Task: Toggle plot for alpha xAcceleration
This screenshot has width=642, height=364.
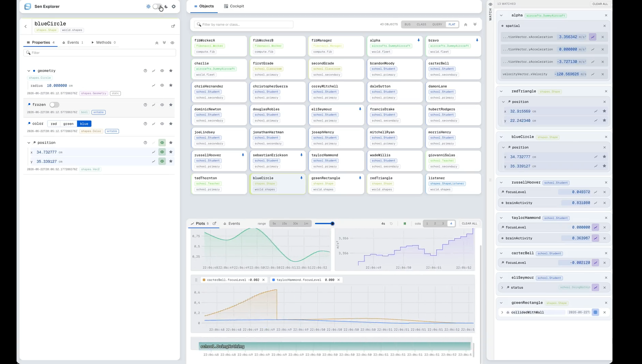Action: [593, 37]
